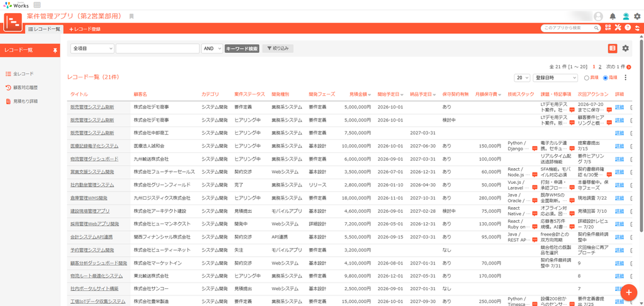Click the レコード一覧 sidebar header
The image size is (644, 306).
pyautogui.click(x=30, y=50)
